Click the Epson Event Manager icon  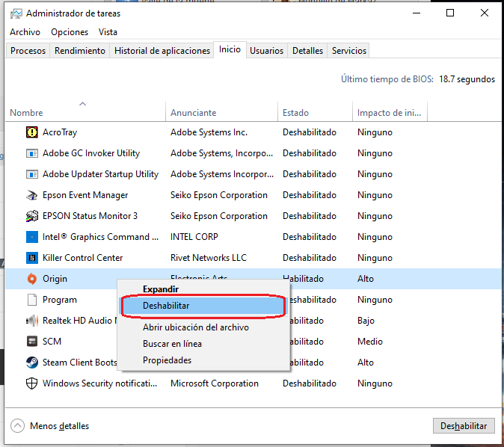[x=32, y=195]
